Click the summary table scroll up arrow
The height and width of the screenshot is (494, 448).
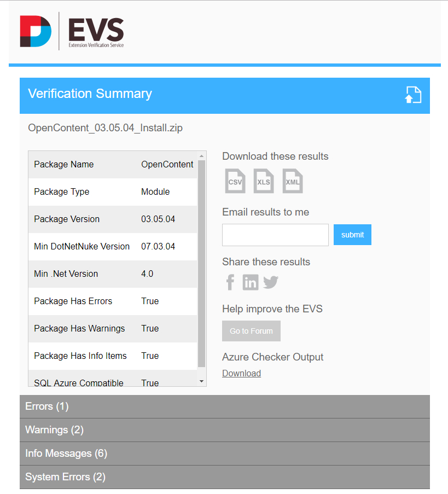[x=202, y=155]
